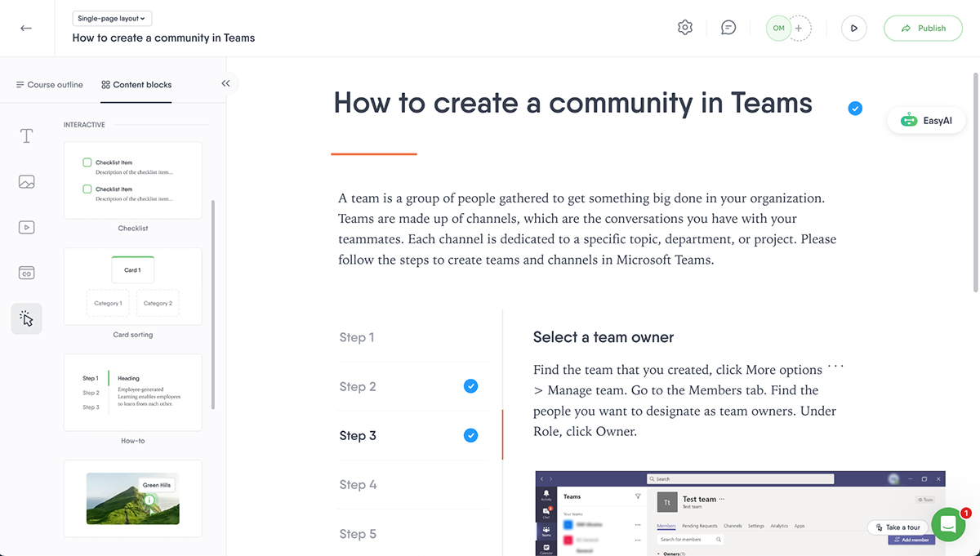
Task: Select the Image blocks category icon
Action: pyautogui.click(x=26, y=182)
